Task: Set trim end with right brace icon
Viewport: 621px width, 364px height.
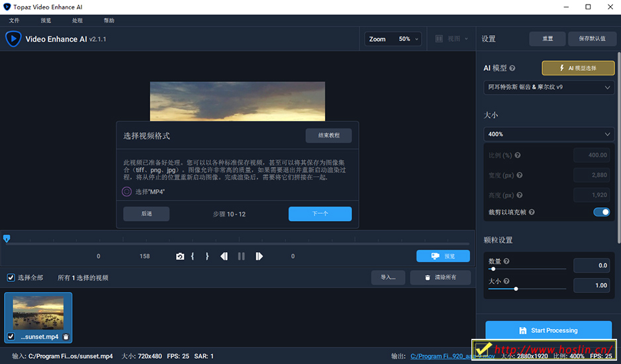Action: coord(207,256)
